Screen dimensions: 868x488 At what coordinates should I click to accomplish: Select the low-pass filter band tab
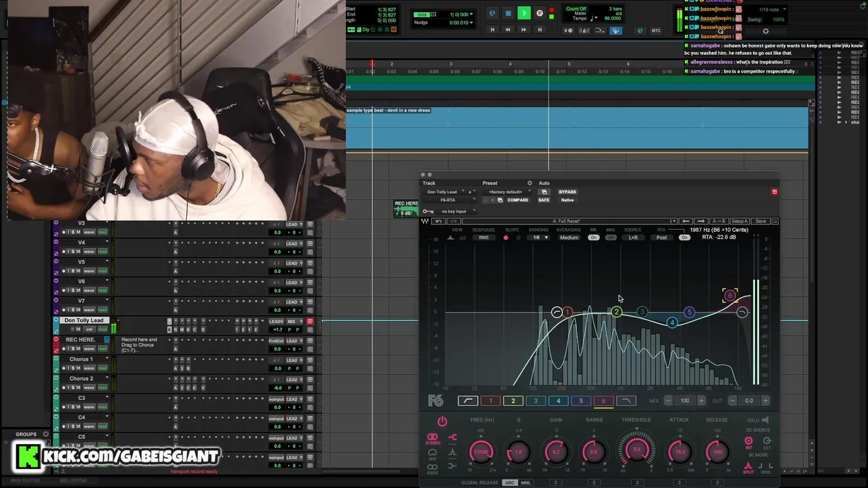tap(626, 401)
